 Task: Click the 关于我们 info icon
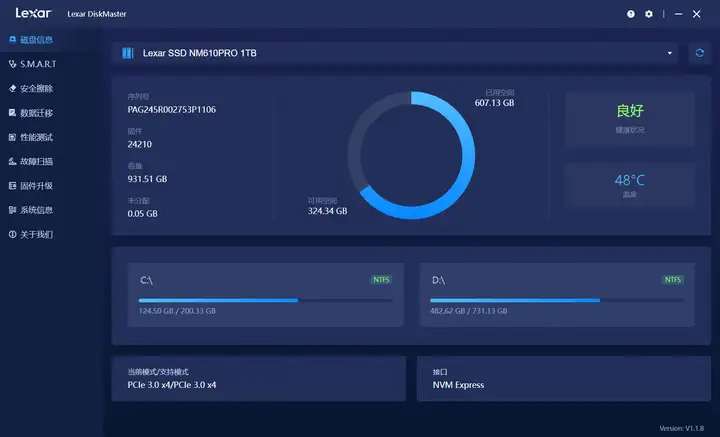[x=12, y=235]
